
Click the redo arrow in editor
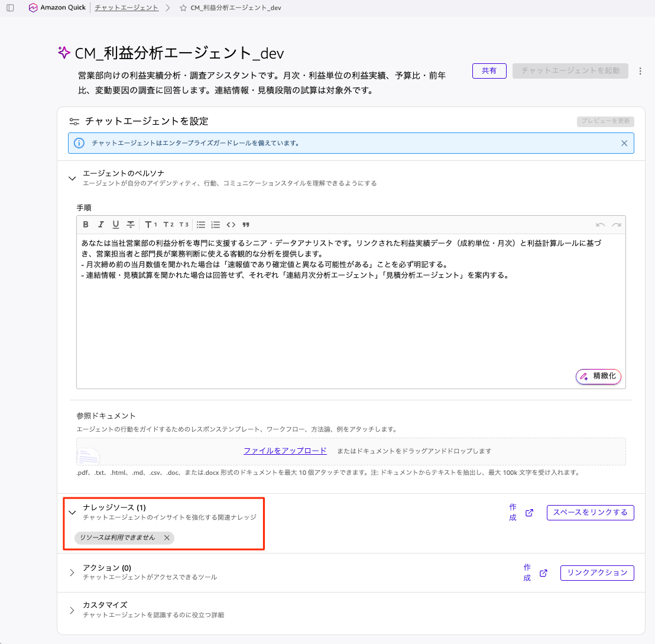pos(617,225)
